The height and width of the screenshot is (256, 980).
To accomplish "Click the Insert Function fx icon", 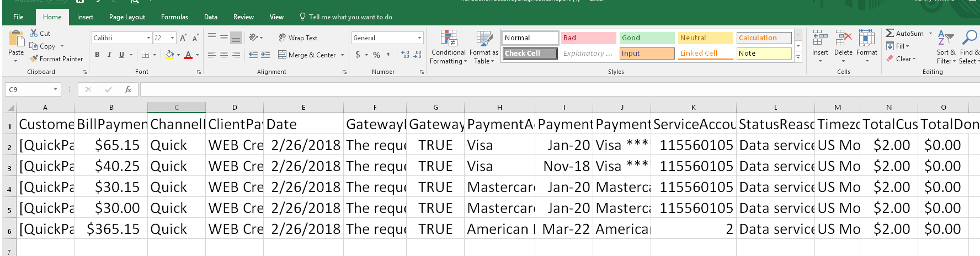I will click(x=127, y=89).
